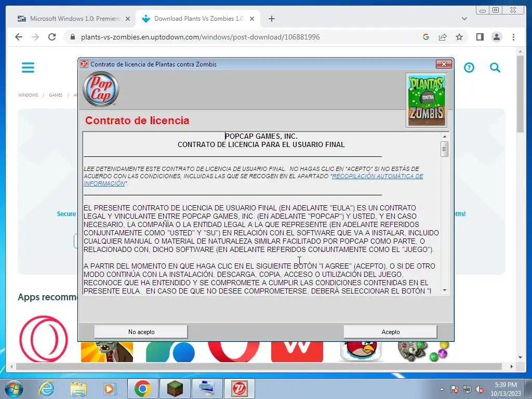Click the GAMES breadcrumb link

click(56, 95)
